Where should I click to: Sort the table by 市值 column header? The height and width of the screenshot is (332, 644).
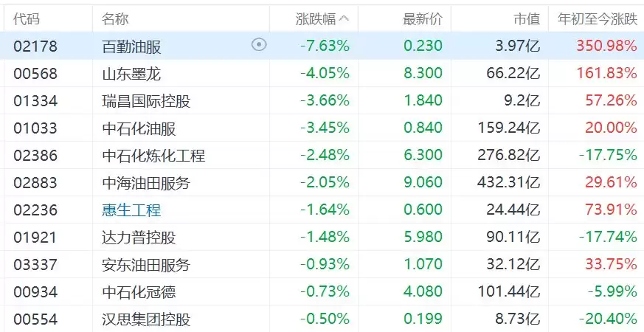click(526, 18)
